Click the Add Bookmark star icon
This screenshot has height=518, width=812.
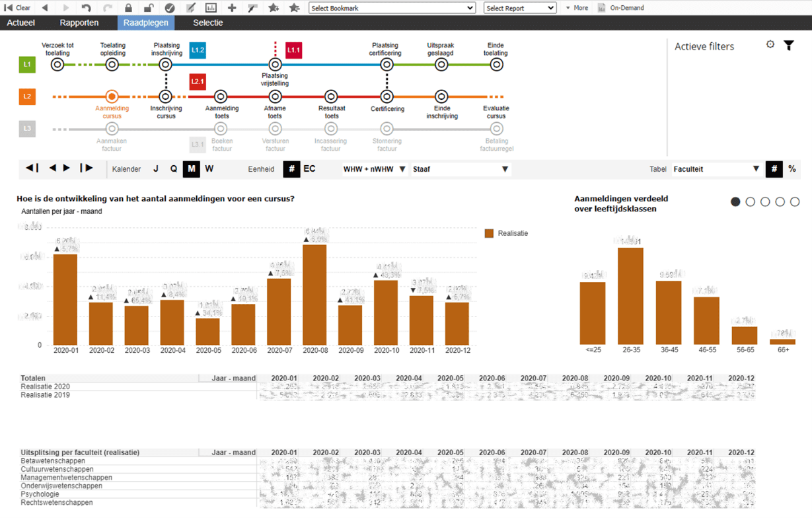[x=274, y=8]
